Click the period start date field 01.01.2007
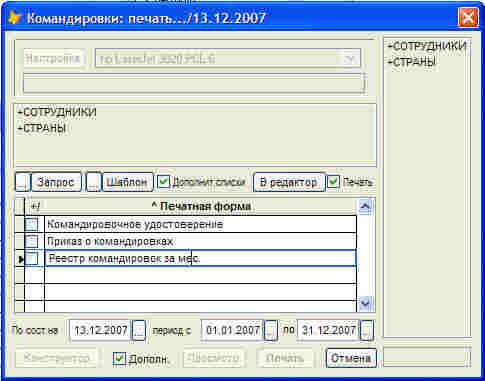Screen dimensions: 485x381 coord(232,330)
